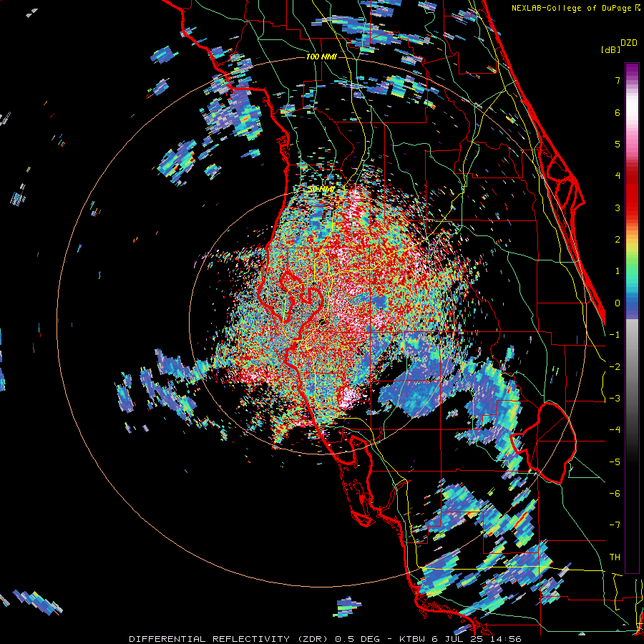The image size is (644, 644).
Task: Select the -6 value on the scale
Action: (615, 494)
